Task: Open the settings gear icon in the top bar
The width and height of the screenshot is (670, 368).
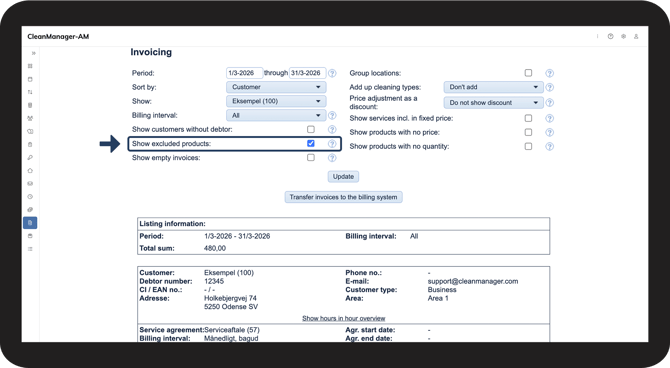Action: click(623, 36)
